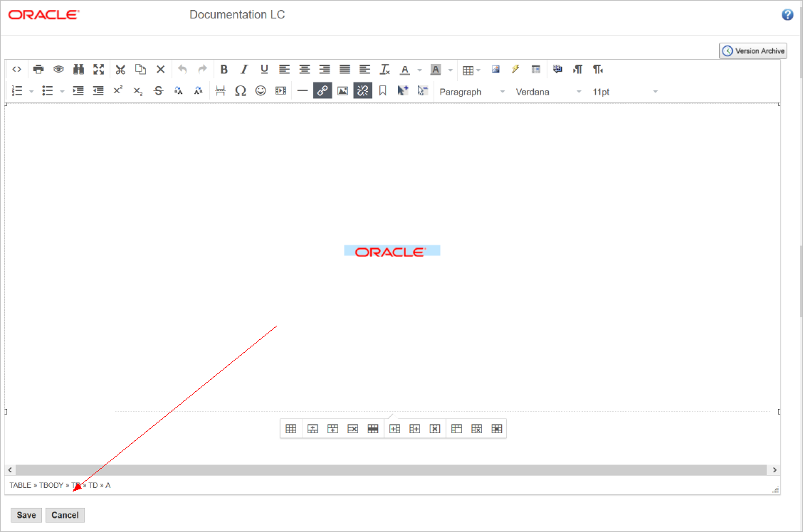Align text to the right
803x532 pixels.
[325, 70]
